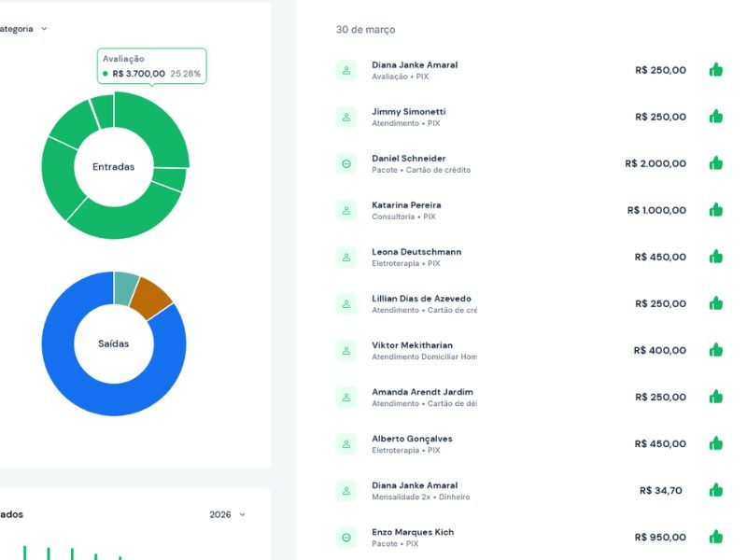Open Jimmy Simonetti's Atendimento entry
Viewport: 747px width, 560px height.
(408, 112)
